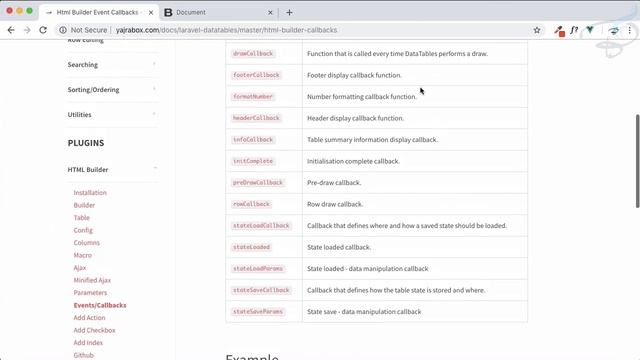Click the page vertical scrollbar thumb

coord(637,161)
